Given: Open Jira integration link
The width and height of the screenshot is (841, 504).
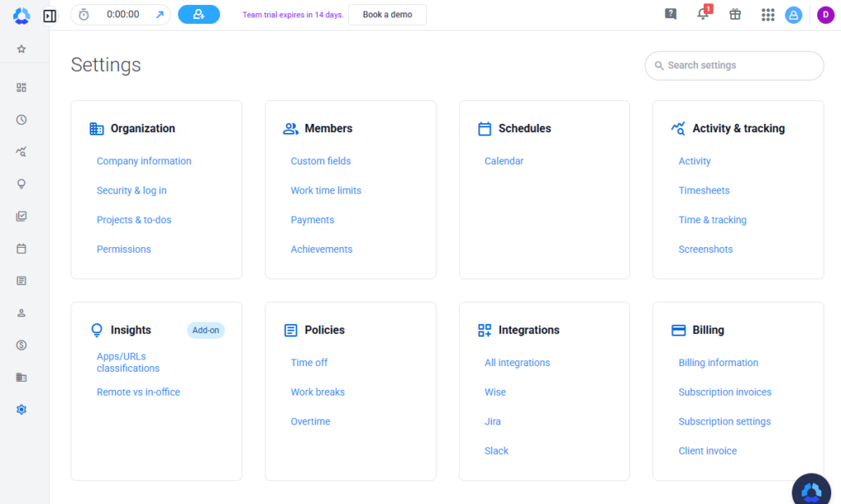Looking at the screenshot, I should click(x=493, y=421).
